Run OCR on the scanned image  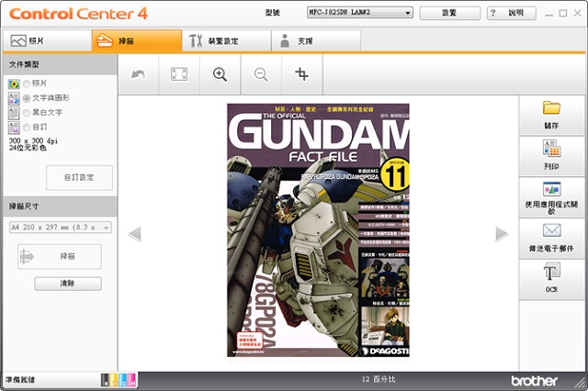[551, 279]
